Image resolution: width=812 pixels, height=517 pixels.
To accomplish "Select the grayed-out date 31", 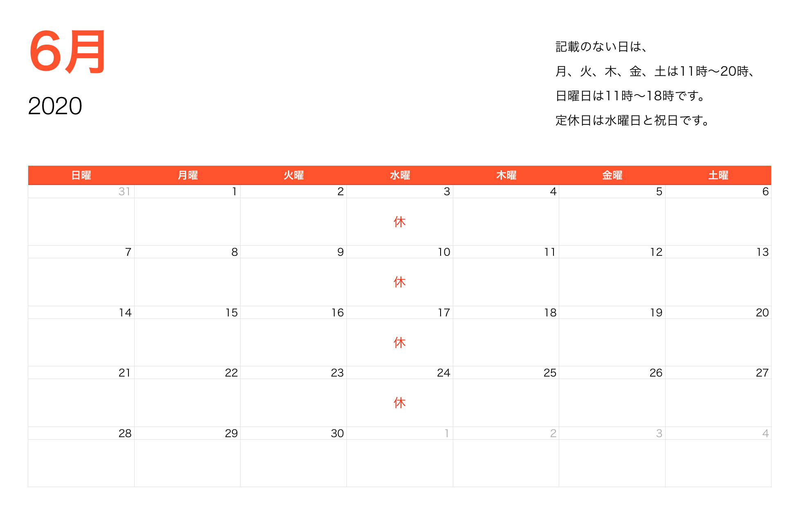I will tap(124, 192).
